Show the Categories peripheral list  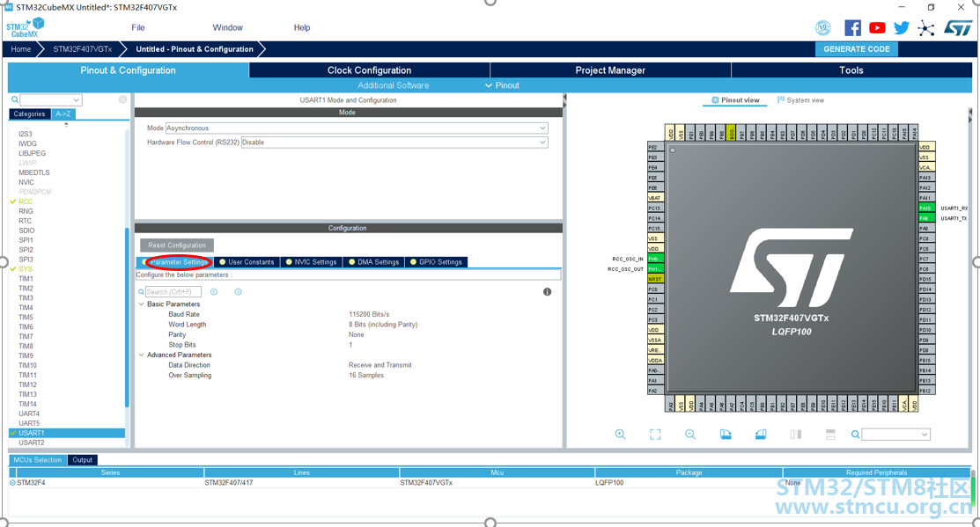(x=29, y=113)
